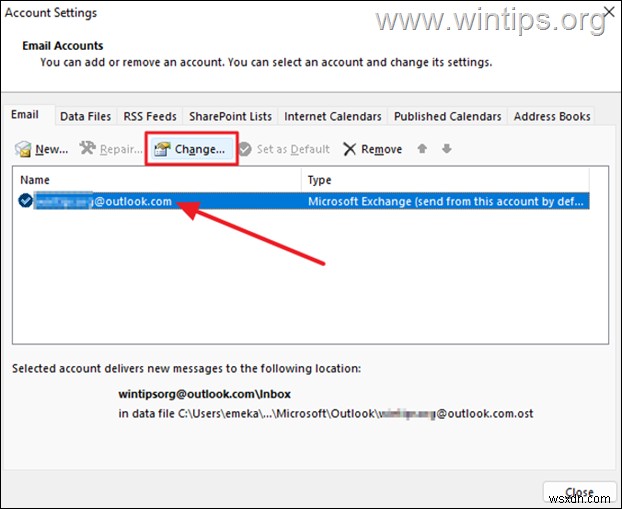Click the Repair tools icon

tap(87, 148)
